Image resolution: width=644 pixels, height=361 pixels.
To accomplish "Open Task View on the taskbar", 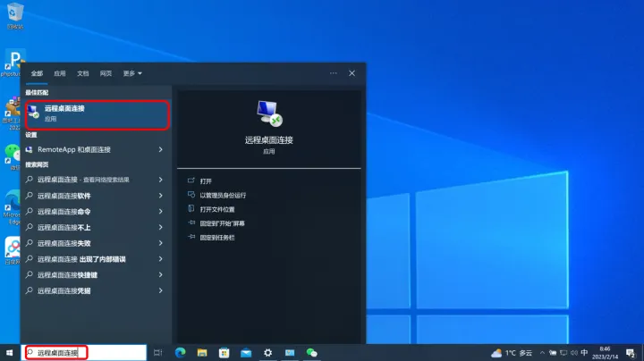I will (x=157, y=353).
